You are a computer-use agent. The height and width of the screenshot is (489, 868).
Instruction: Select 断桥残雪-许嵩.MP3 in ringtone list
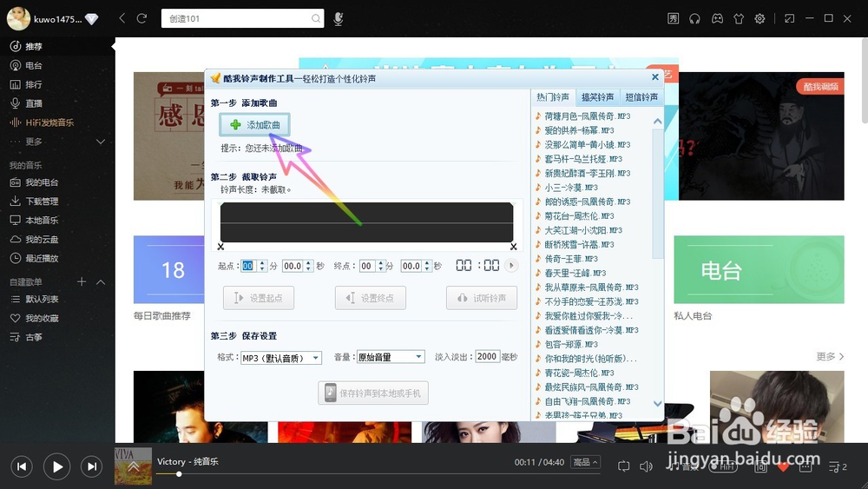(579, 244)
